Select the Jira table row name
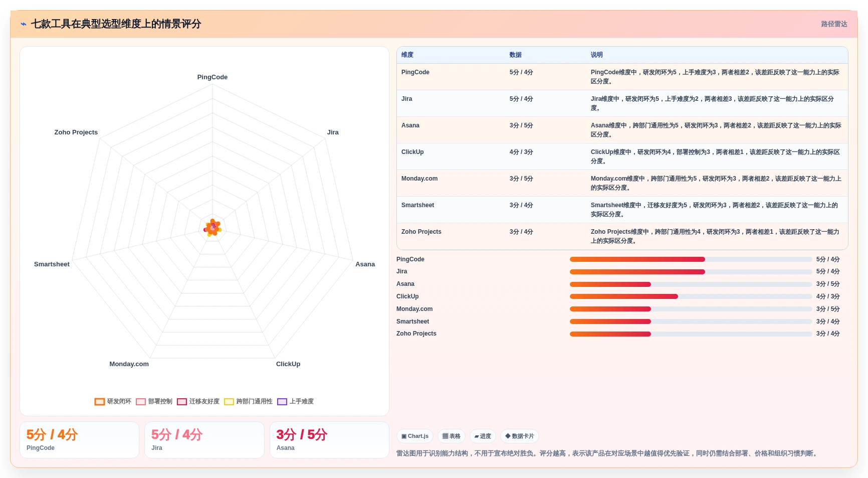Viewport: 868px width, 478px height. pos(407,99)
